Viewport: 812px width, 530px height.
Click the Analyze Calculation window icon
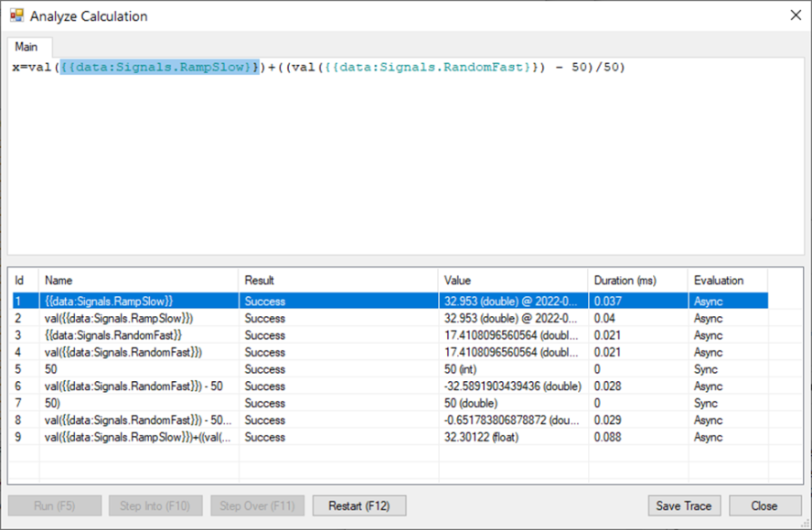16,16
